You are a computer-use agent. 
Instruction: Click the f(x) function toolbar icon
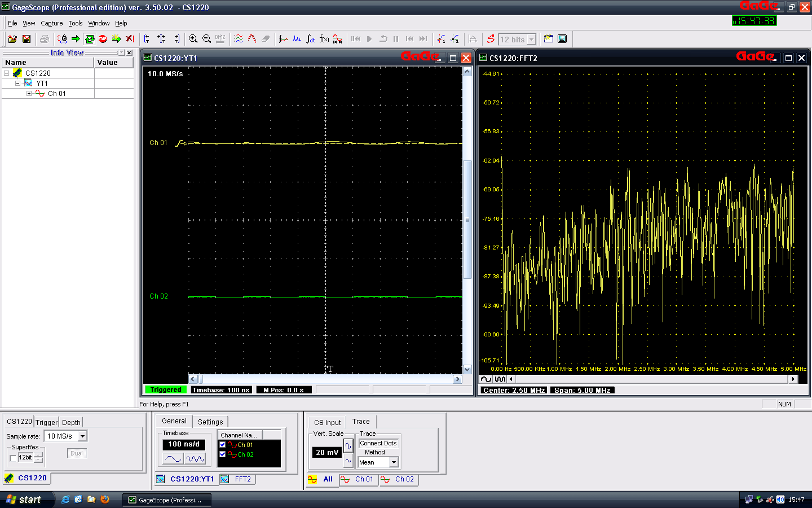324,39
